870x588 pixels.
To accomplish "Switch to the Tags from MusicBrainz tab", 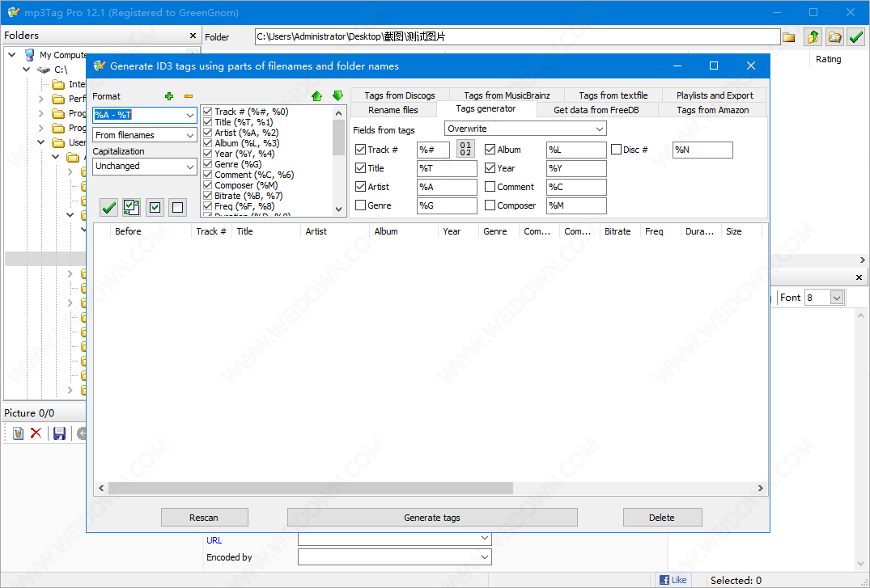I will click(507, 95).
